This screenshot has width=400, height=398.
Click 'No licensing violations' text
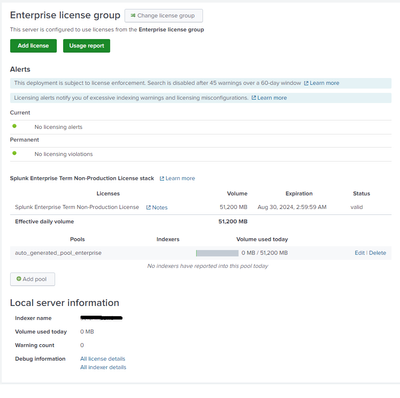(x=64, y=154)
